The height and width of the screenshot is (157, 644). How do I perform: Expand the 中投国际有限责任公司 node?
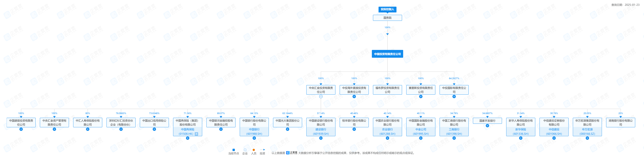[454, 96]
